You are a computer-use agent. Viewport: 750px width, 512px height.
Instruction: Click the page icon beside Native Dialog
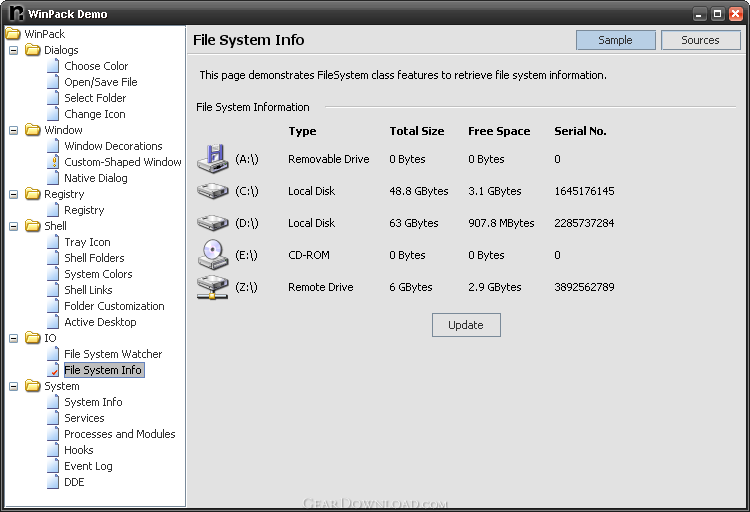coord(53,178)
